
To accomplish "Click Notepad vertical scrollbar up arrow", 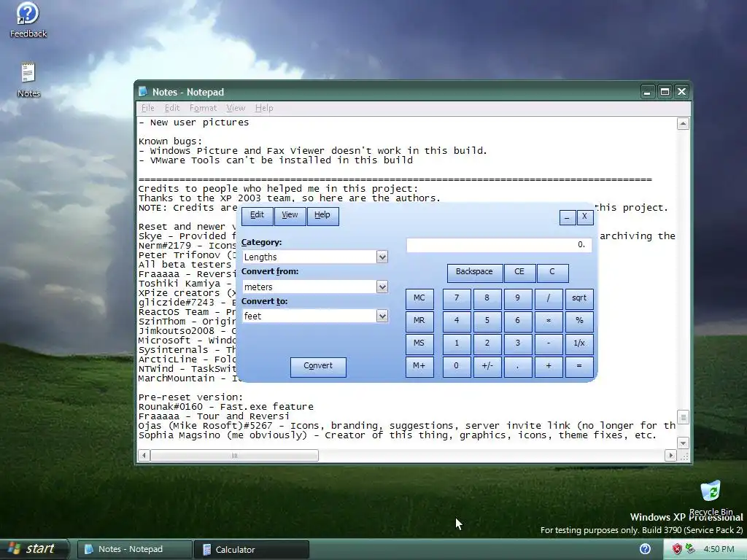I will click(683, 124).
